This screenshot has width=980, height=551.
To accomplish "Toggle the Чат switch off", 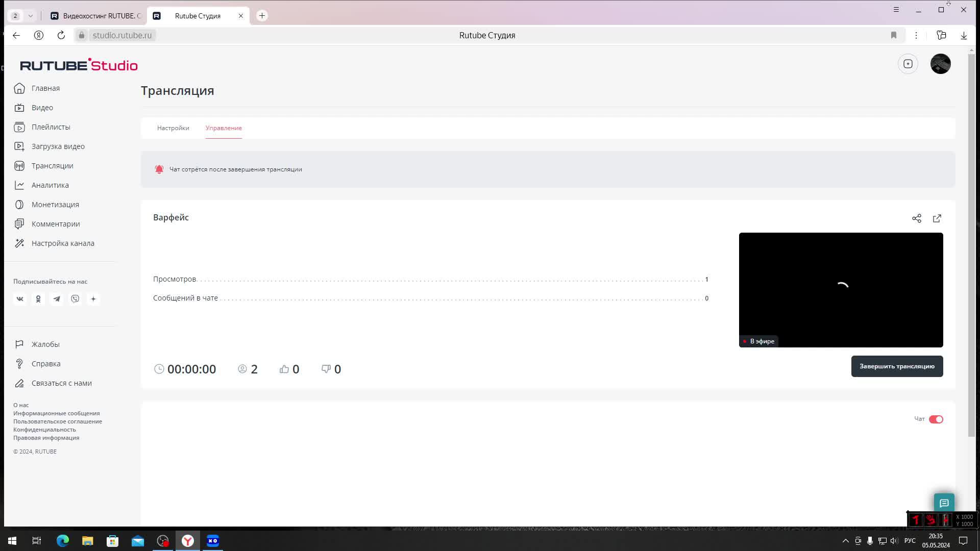I will [x=936, y=419].
